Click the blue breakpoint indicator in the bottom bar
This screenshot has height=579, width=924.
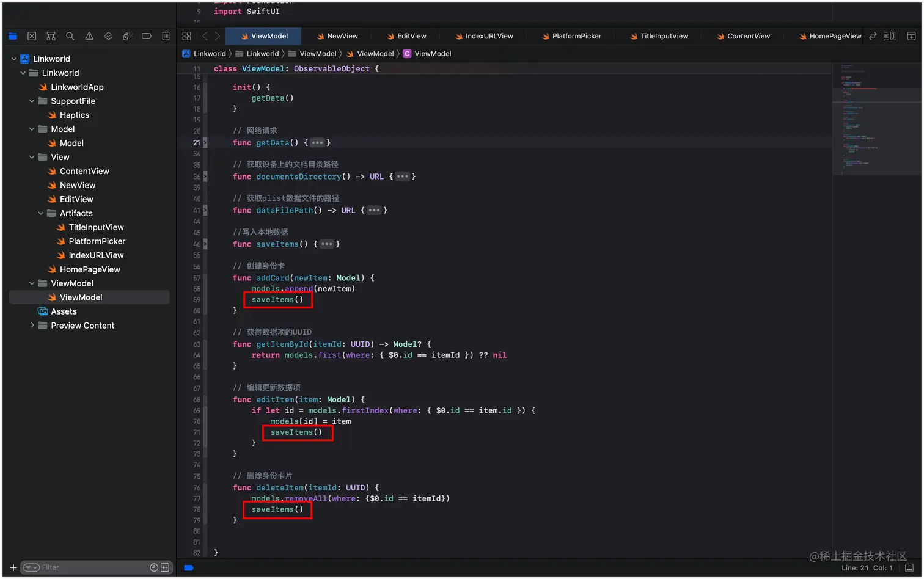click(x=189, y=567)
